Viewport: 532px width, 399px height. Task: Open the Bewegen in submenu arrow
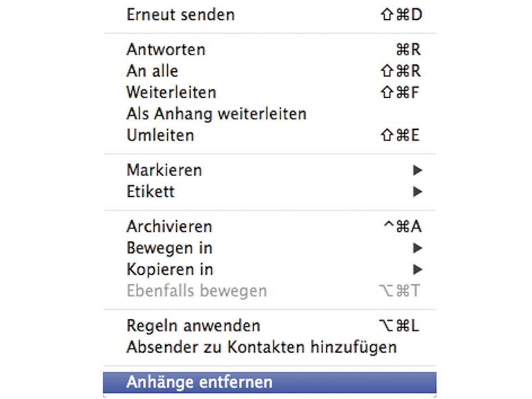click(417, 249)
